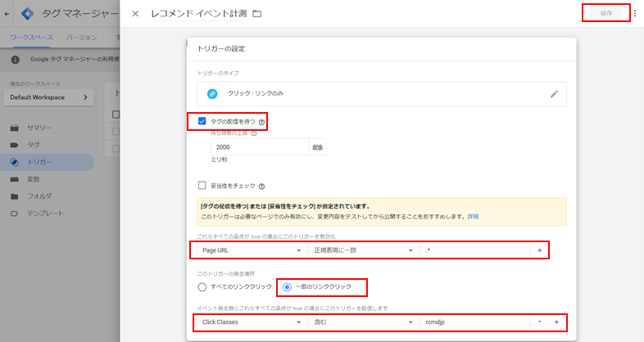Click the フォルダ sidebar icon

coord(15,196)
